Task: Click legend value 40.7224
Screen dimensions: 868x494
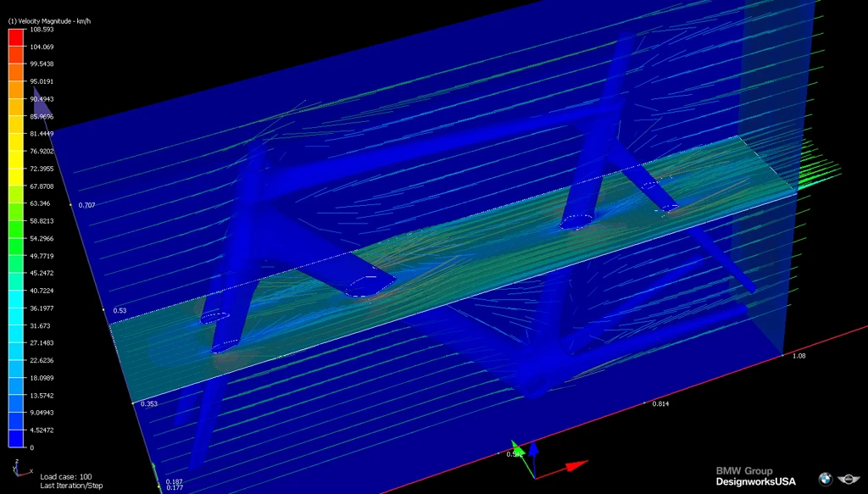Action: pos(42,291)
